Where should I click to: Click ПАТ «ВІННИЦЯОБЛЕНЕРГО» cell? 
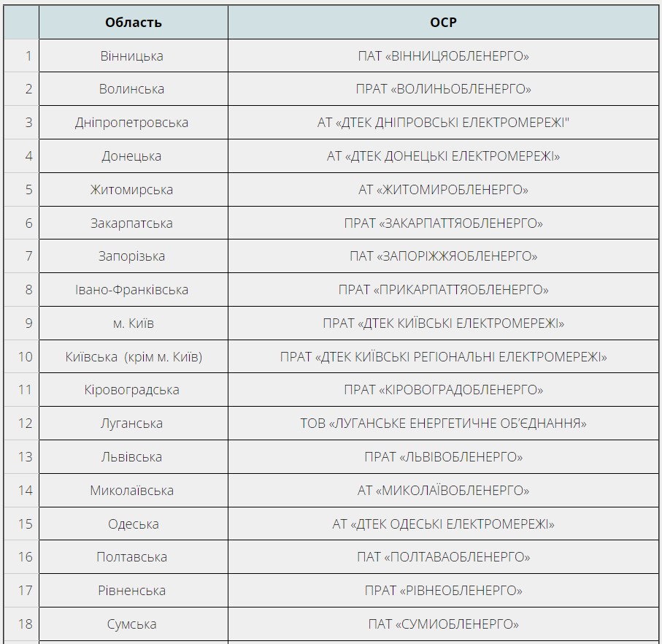pos(443,55)
